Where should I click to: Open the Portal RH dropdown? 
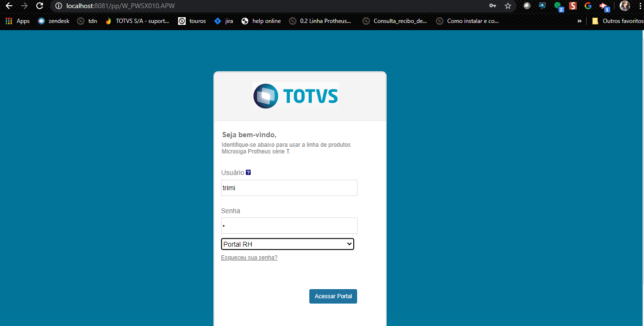pos(287,244)
